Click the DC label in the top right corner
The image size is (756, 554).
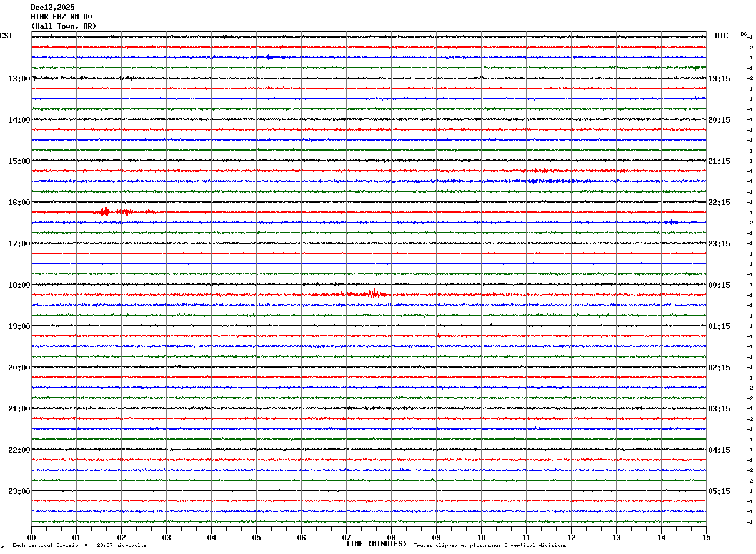point(744,34)
